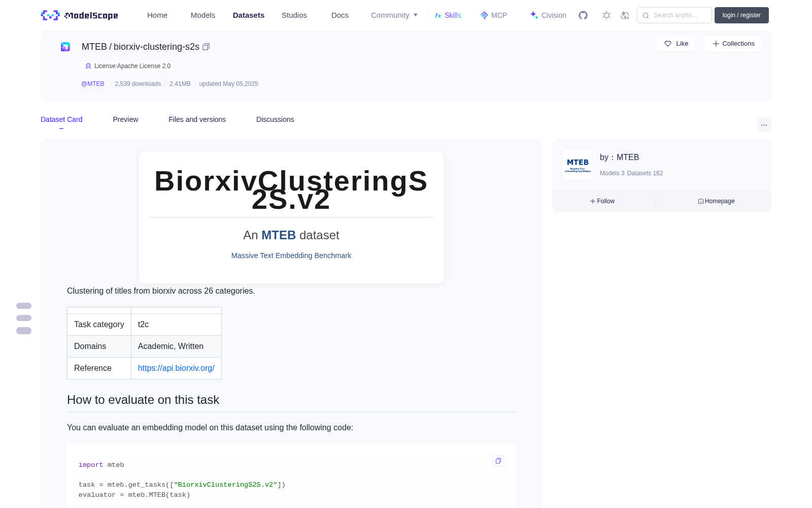Click the 't2c' table cell
This screenshot has width=812, height=508.
pyautogui.click(x=176, y=325)
